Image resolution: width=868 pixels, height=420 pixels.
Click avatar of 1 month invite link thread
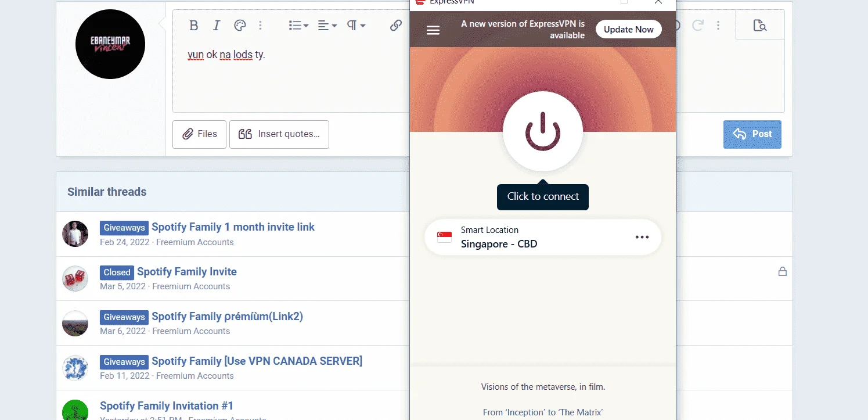75,234
